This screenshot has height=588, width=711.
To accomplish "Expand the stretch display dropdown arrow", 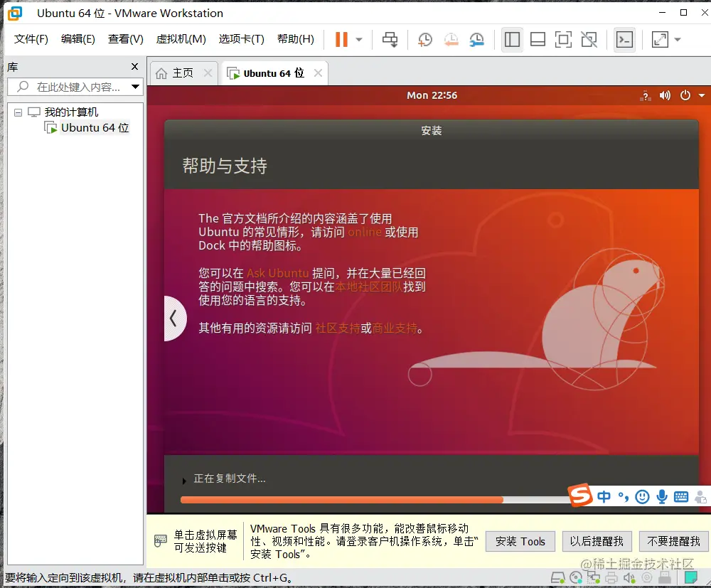I will point(678,39).
